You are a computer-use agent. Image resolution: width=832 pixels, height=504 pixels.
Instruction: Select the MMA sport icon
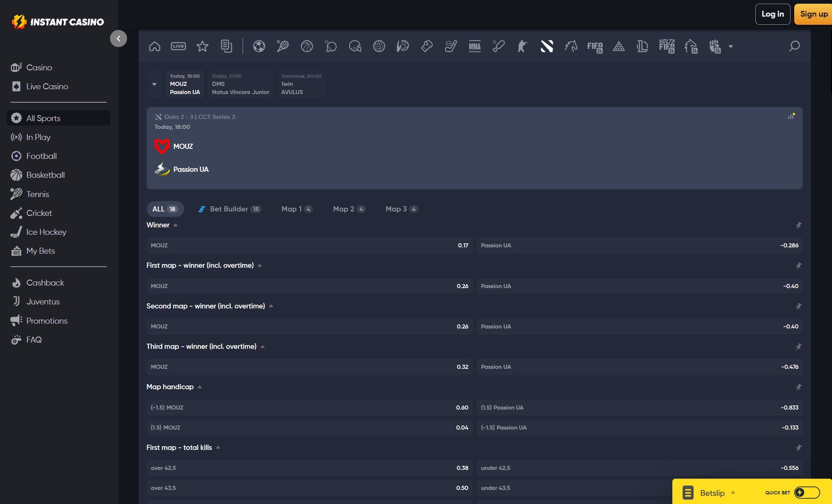tap(475, 46)
